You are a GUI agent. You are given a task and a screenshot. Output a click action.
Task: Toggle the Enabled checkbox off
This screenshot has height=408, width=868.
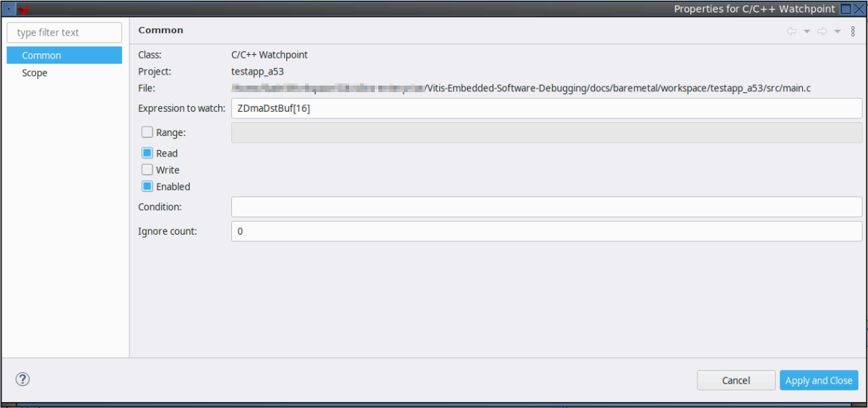coord(147,186)
